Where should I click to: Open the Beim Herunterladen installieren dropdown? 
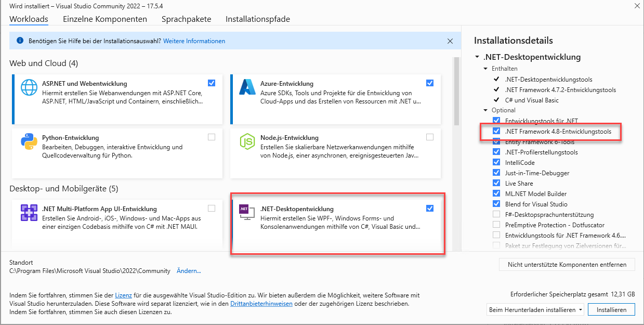[x=535, y=309]
